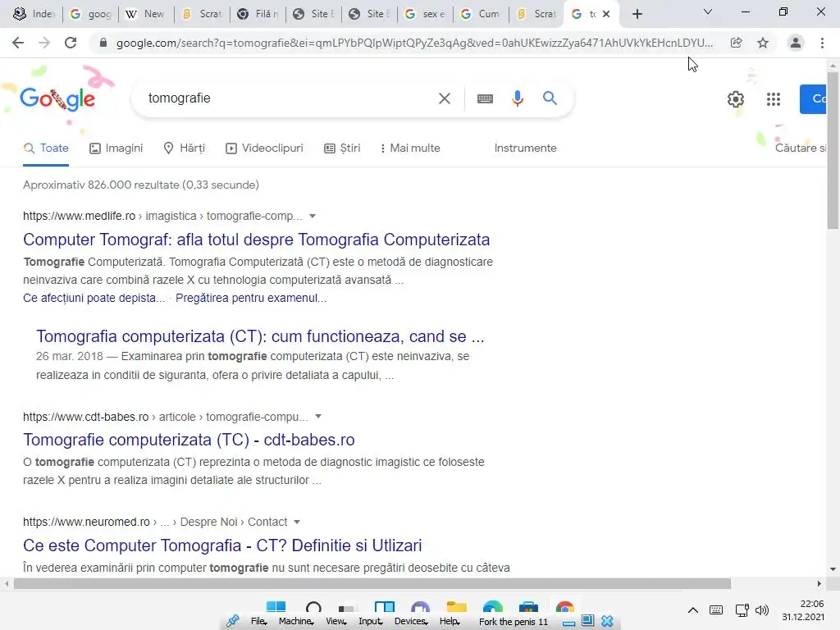
Task: Open the VirtualBox Machine menu
Action: pos(295,622)
